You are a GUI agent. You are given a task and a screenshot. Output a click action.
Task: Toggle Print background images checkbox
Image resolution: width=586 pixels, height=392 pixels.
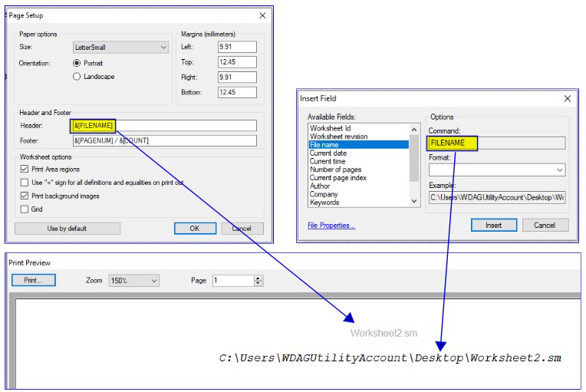point(25,196)
